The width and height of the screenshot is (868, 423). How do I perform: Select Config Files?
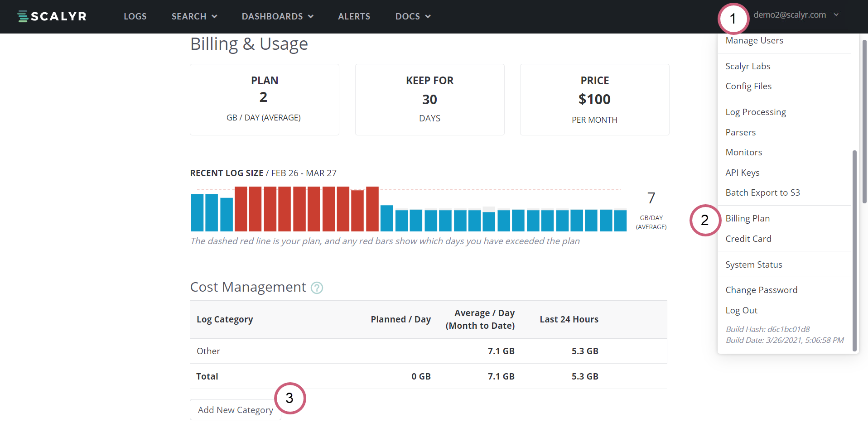pos(748,86)
